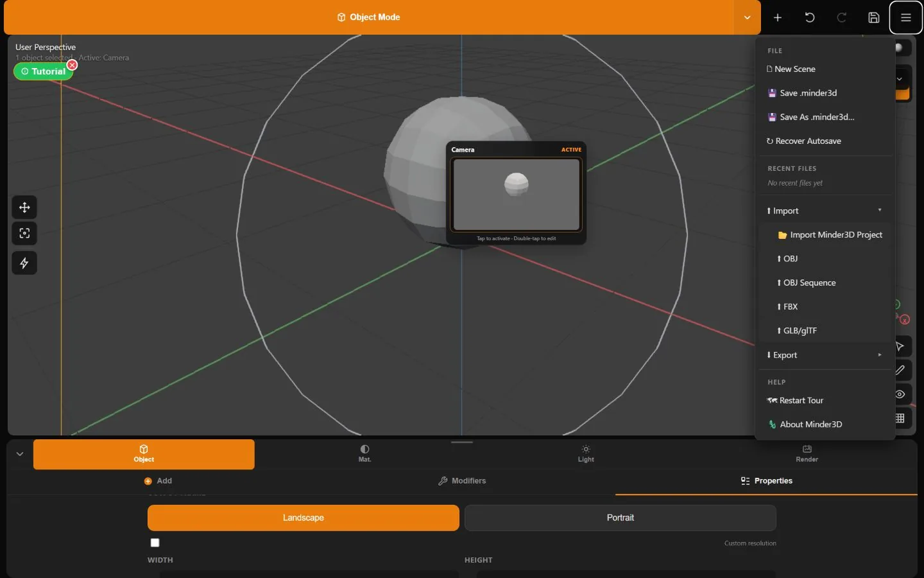Viewport: 924px width, 578px height.
Task: Choose FBX import option
Action: (x=830, y=307)
